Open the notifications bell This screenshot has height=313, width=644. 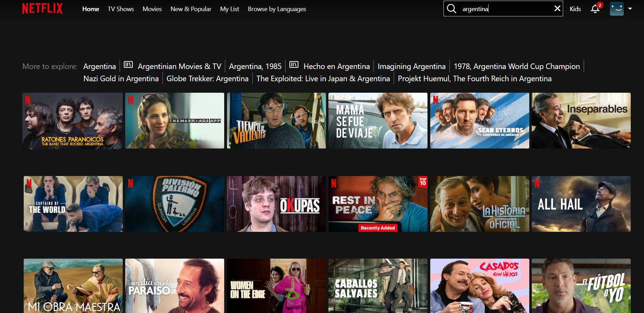point(595,9)
